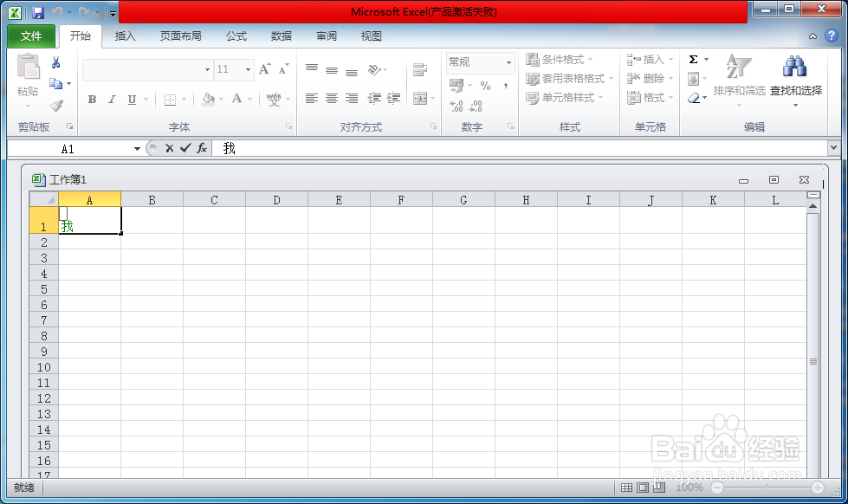Open the Name Box dropdown arrow
Viewport: 848px width, 504px height.
pos(137,149)
